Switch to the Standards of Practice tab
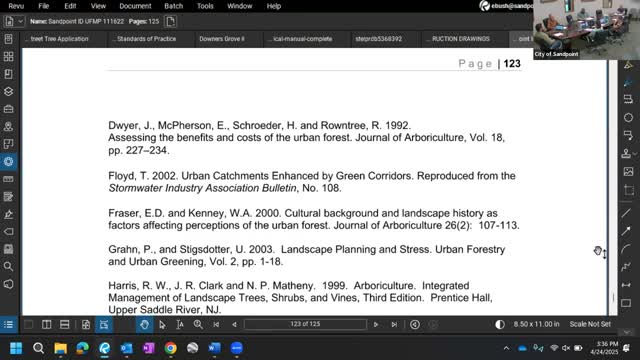 (147, 39)
